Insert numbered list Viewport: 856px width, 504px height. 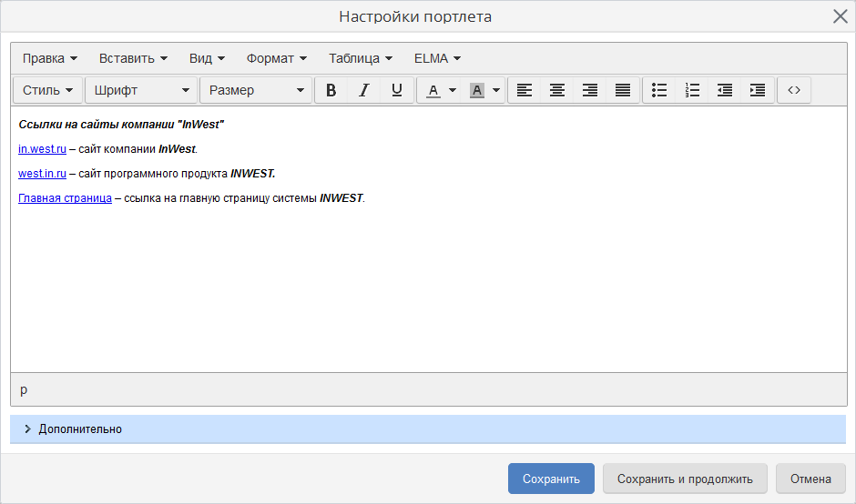692,90
